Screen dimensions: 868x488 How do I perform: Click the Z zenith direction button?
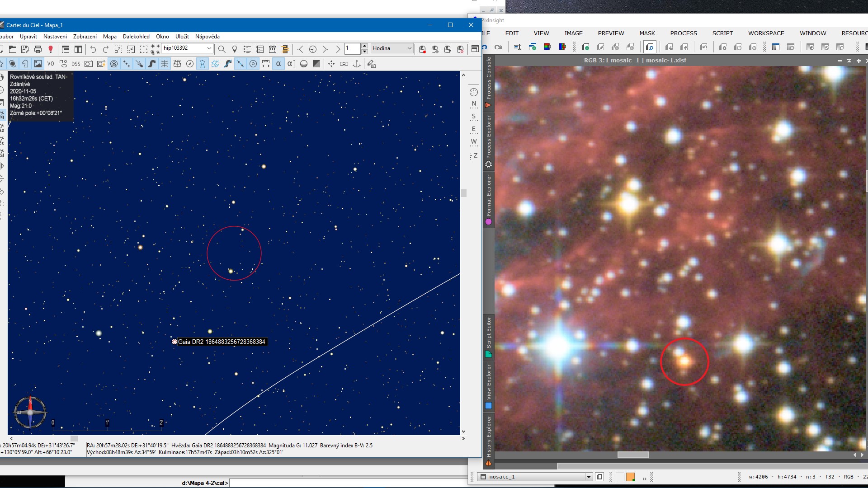[x=474, y=155]
